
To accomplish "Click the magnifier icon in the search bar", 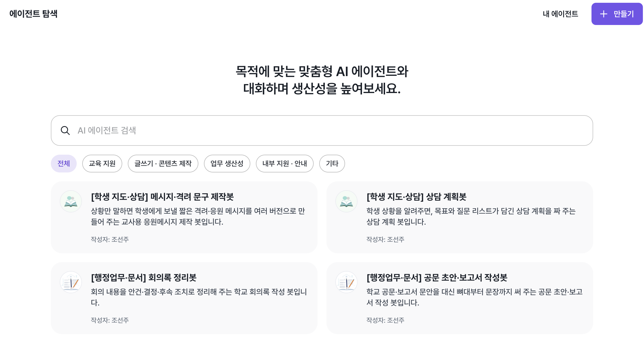I will coord(66,130).
